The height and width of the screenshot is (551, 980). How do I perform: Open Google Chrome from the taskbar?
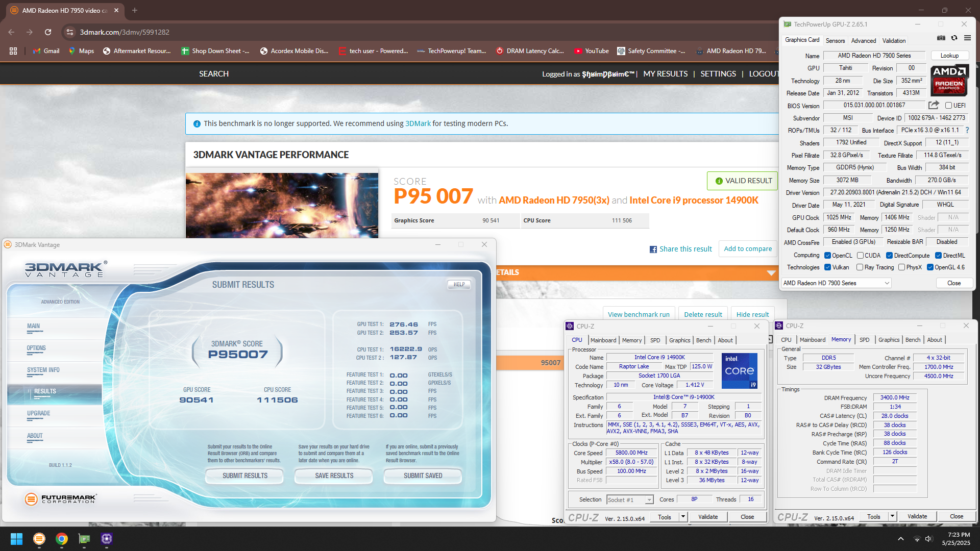(x=62, y=539)
